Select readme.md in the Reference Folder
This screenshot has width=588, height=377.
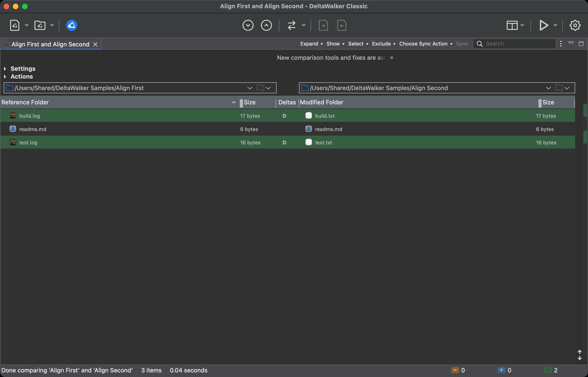point(33,129)
